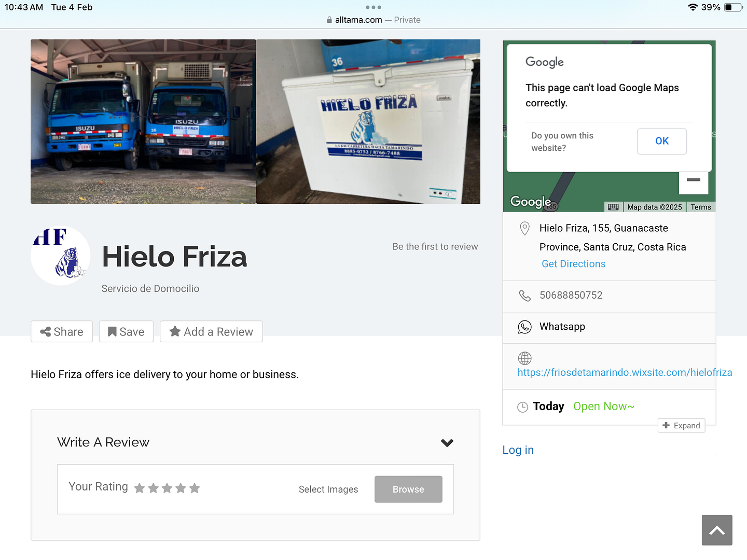Open Get Directions link
747x560 pixels.
coord(573,264)
